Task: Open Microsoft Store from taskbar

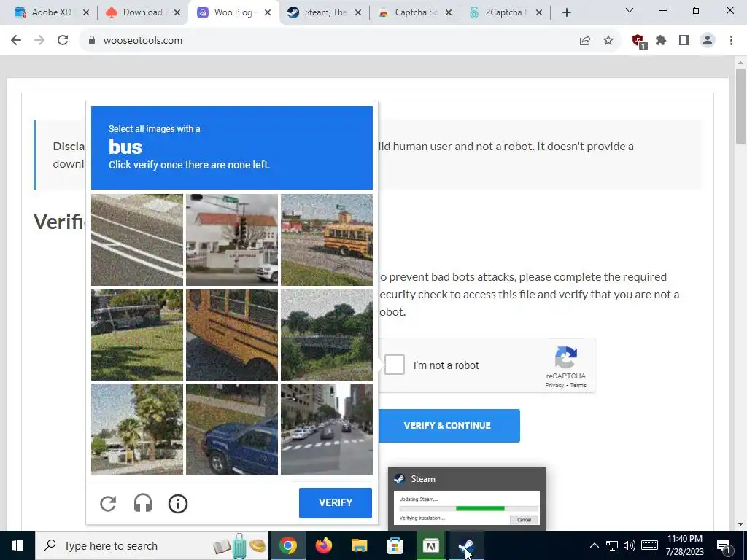Action: point(395,545)
